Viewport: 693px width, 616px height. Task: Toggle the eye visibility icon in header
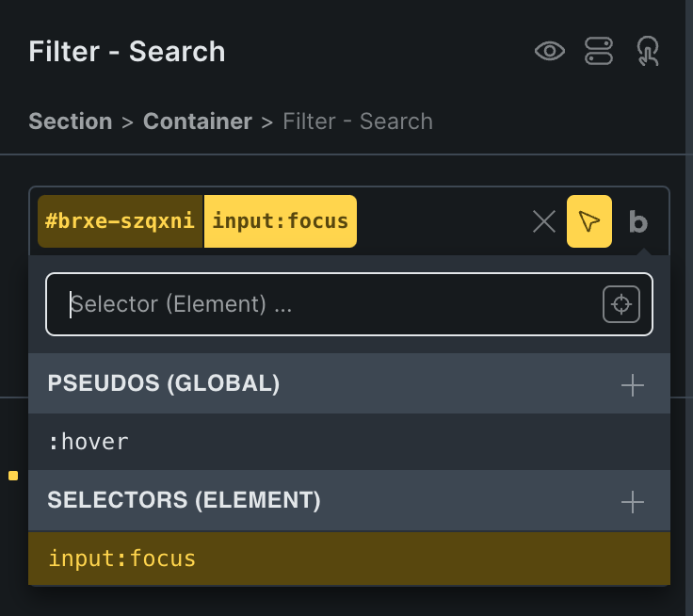[550, 51]
